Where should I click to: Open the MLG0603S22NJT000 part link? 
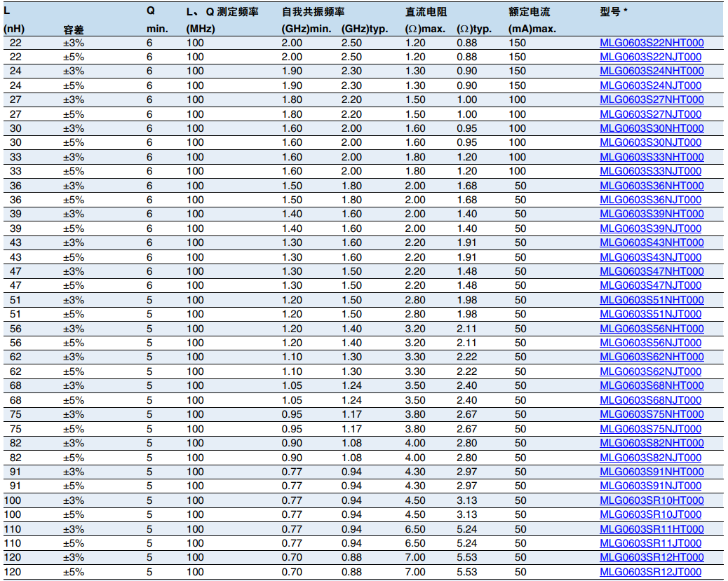[650, 57]
